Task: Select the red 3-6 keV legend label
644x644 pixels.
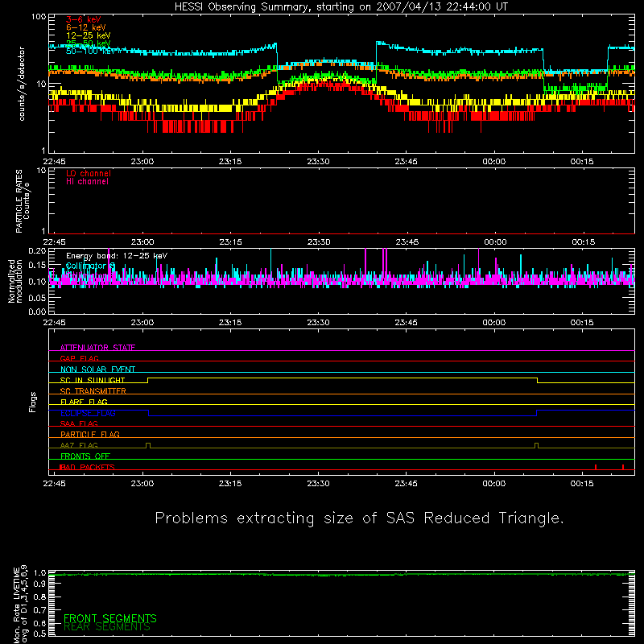Action: pyautogui.click(x=84, y=19)
